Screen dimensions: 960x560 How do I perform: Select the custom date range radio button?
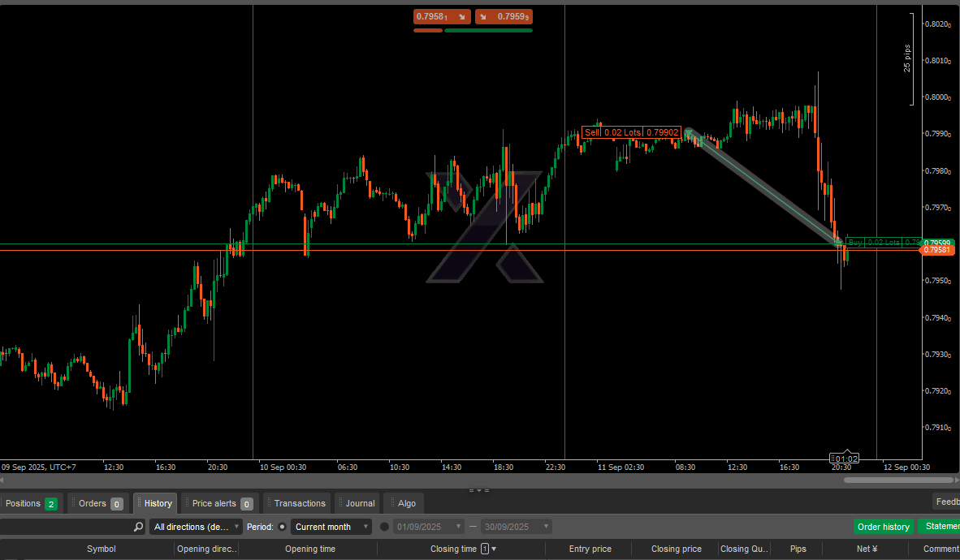[x=385, y=527]
